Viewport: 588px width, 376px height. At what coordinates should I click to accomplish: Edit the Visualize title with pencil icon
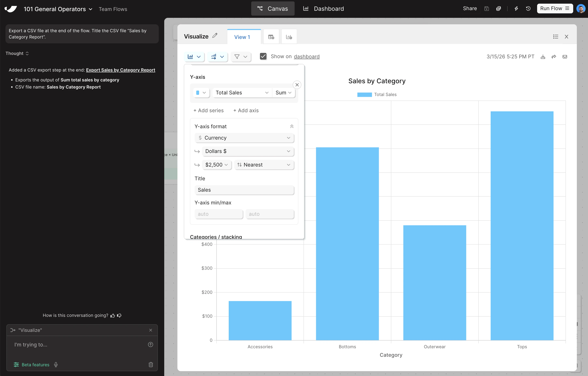tap(215, 36)
